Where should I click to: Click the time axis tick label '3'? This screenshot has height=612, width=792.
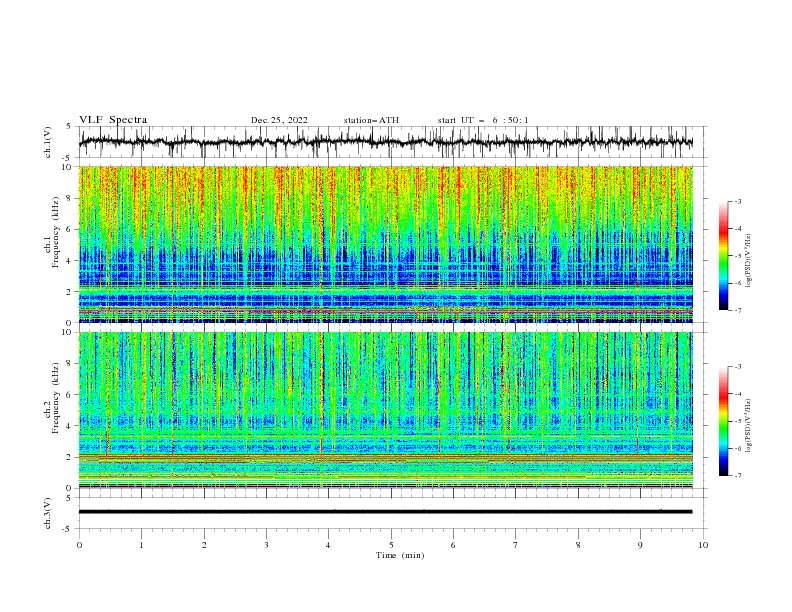coord(266,545)
